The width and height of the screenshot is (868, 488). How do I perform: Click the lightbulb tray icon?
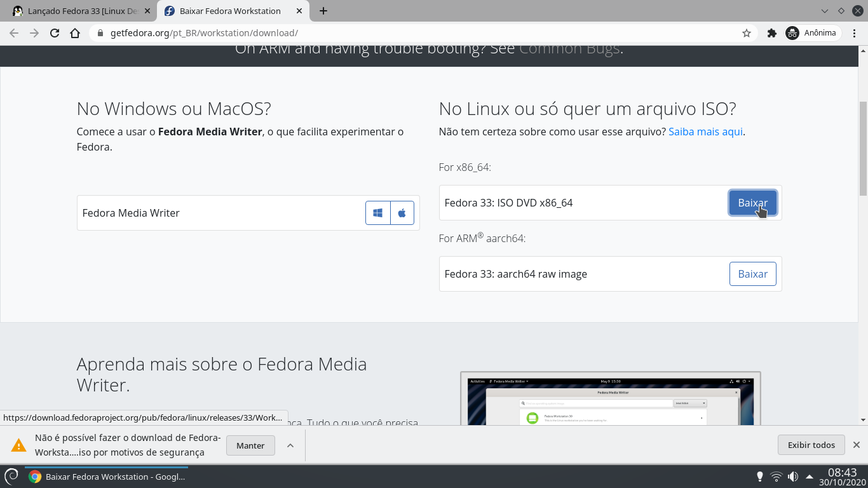tap(759, 477)
